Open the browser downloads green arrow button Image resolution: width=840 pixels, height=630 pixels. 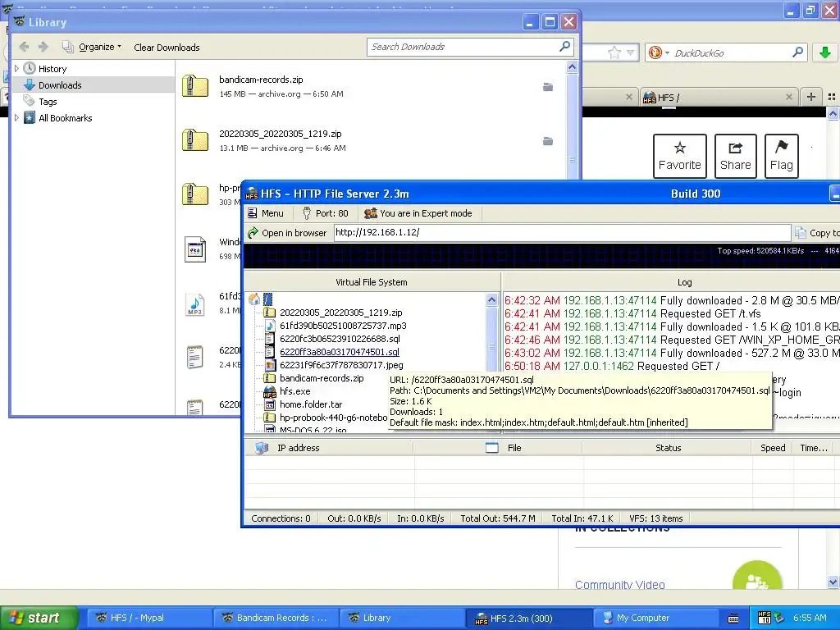tap(825, 52)
